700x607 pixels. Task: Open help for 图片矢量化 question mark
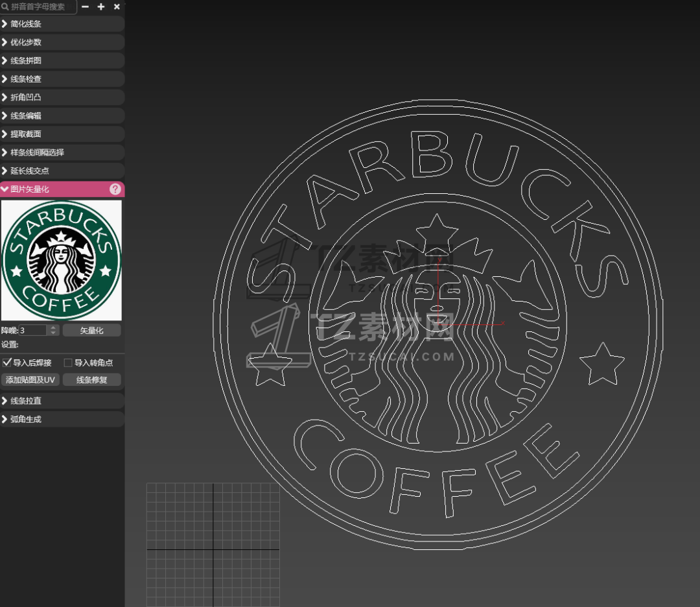click(115, 189)
